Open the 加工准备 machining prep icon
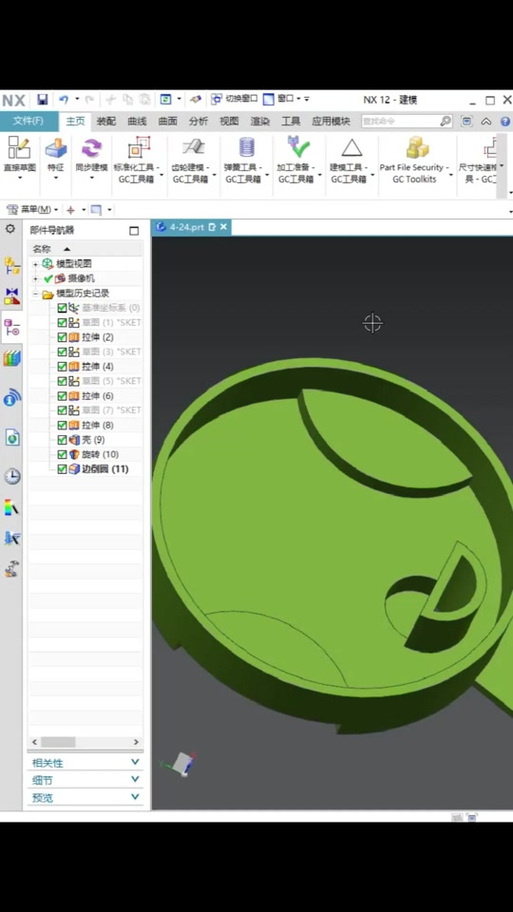Screen dimensions: 513x912 298,147
